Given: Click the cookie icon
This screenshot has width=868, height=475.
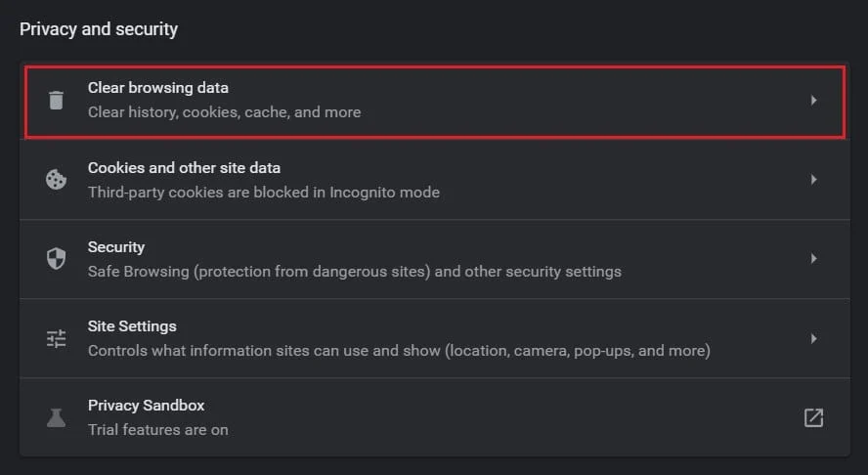Looking at the screenshot, I should point(57,180).
